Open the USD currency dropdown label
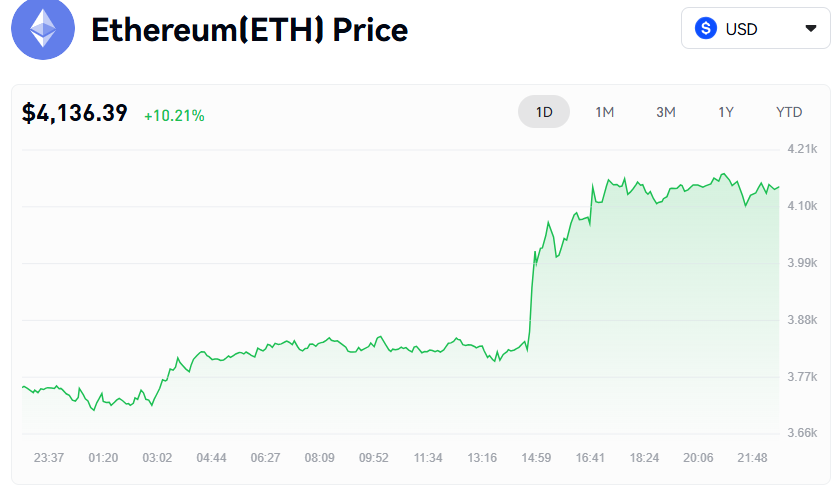The width and height of the screenshot is (838, 495). point(742,29)
